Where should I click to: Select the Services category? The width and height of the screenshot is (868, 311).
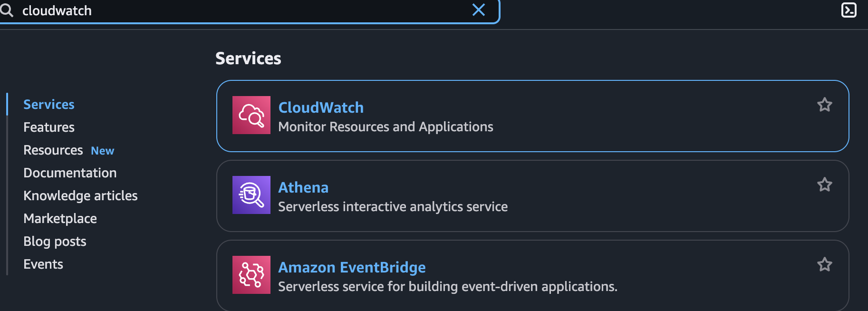[49, 105]
